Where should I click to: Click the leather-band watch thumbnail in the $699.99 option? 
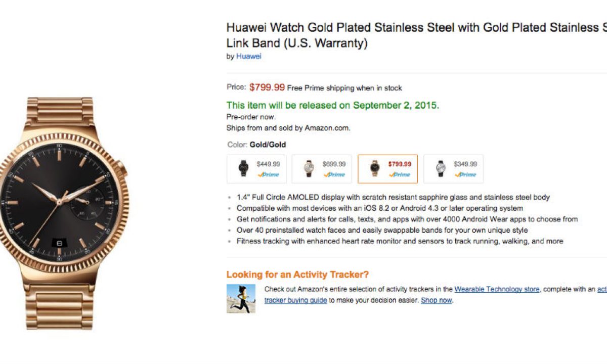coord(309,168)
